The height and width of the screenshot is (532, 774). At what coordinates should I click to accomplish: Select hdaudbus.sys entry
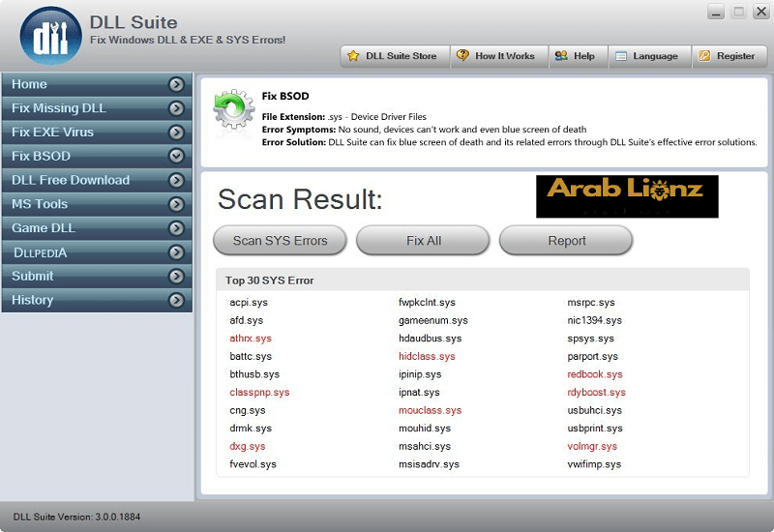(430, 339)
